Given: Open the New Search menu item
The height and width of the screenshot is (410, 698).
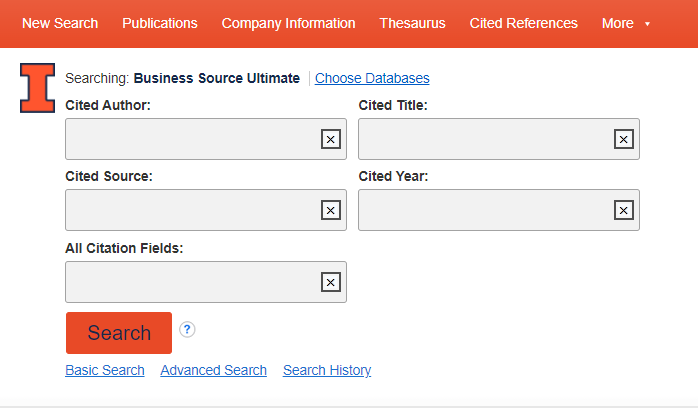Looking at the screenshot, I should click(60, 23).
